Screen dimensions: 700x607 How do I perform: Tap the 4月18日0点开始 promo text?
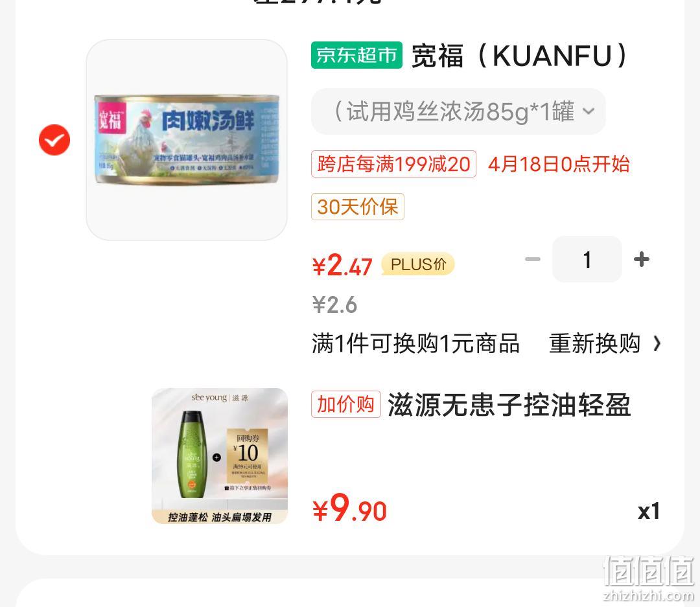[559, 164]
